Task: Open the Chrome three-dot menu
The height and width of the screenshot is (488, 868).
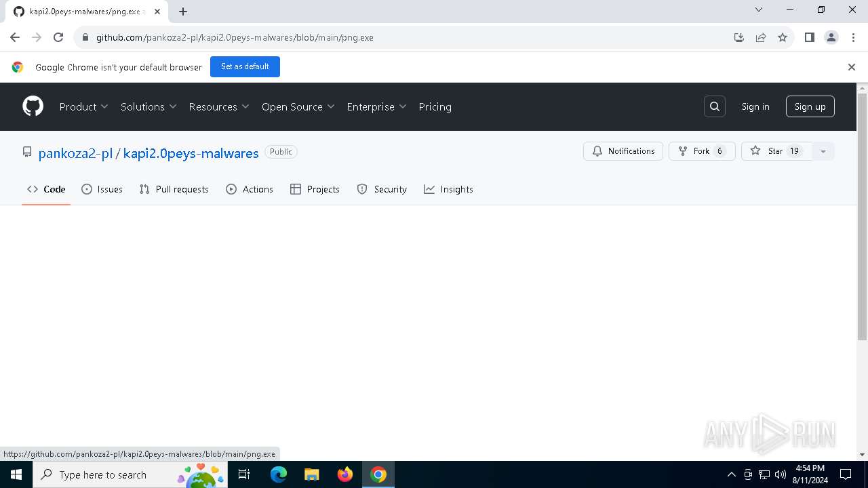Action: click(x=852, y=37)
